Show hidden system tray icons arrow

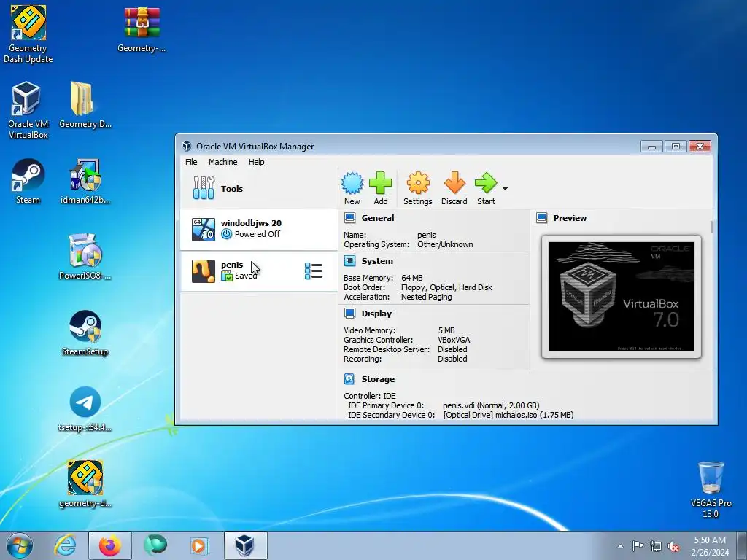pos(620,546)
